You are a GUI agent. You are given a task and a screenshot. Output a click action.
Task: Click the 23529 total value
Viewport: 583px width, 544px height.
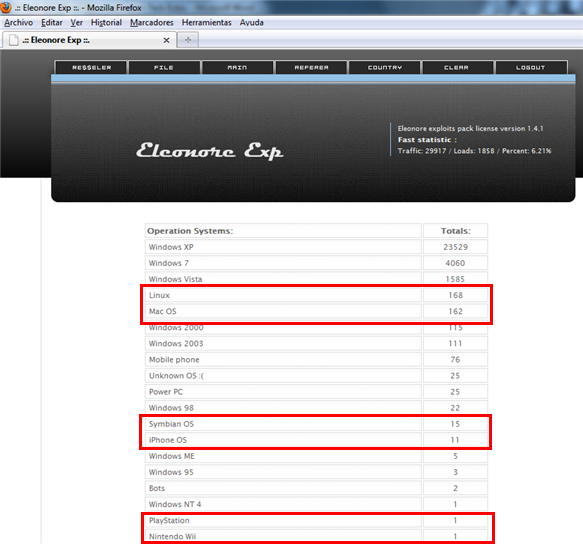[455, 247]
